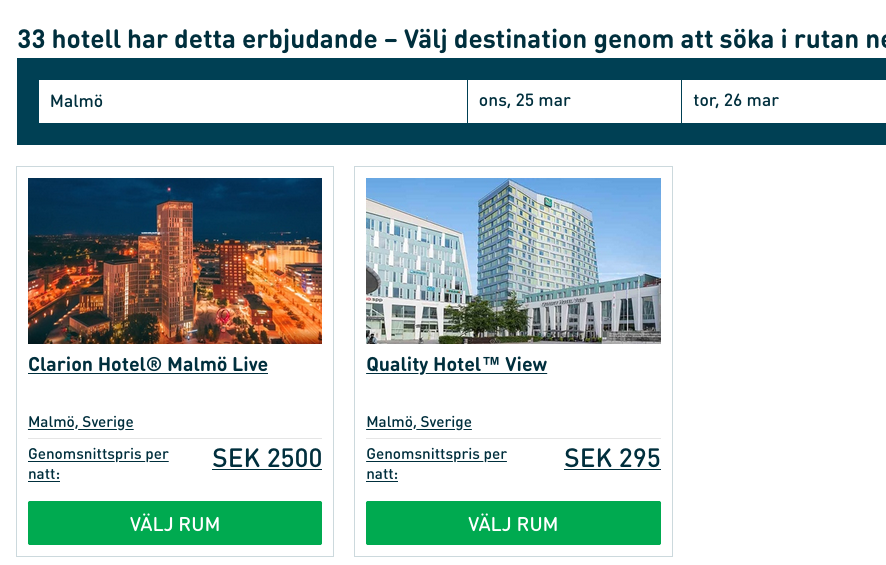
Task: Click the Malmö destination search field
Action: point(252,101)
